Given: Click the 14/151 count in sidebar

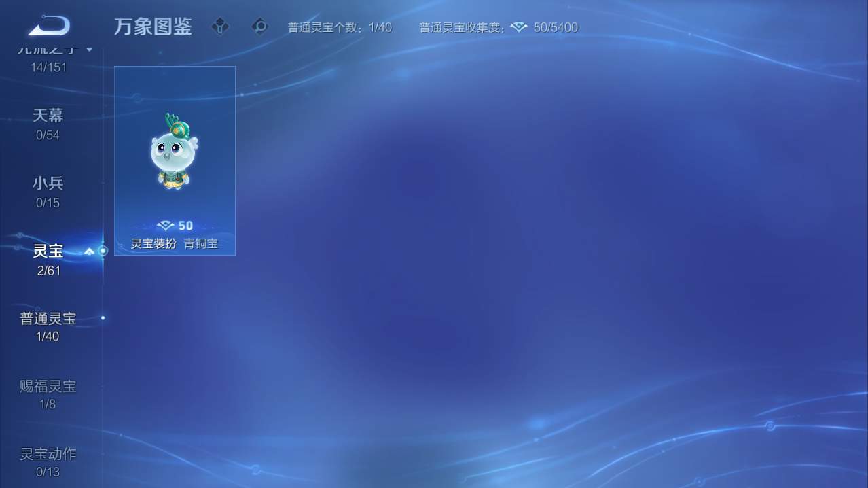Looking at the screenshot, I should coord(48,67).
